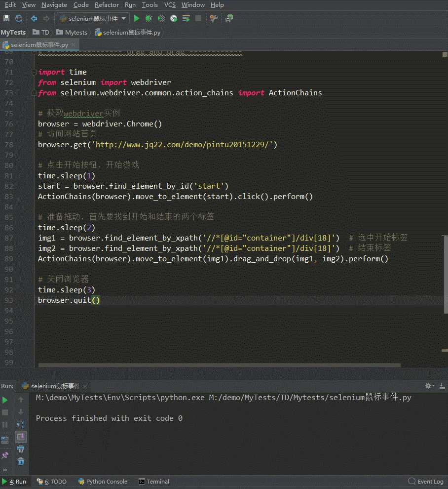Click MyTests breadcrumb in navigation bar
Viewport: 448px width, 489px height.
(x=13, y=33)
